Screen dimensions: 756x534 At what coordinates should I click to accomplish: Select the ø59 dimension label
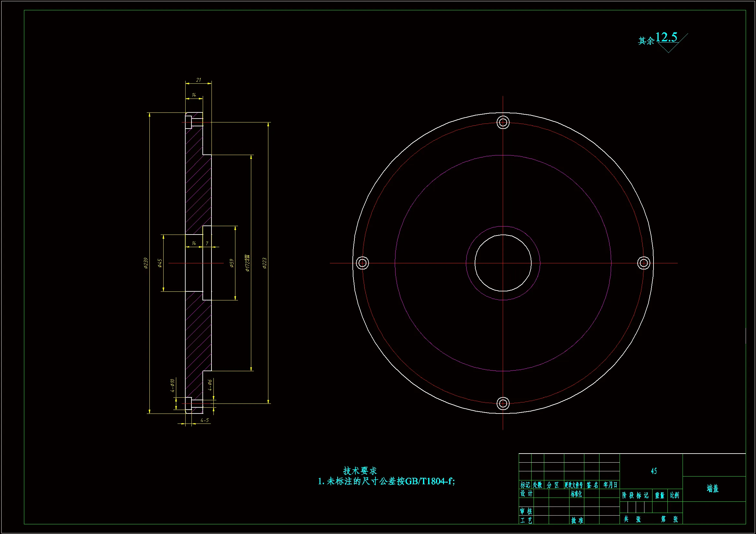[232, 263]
